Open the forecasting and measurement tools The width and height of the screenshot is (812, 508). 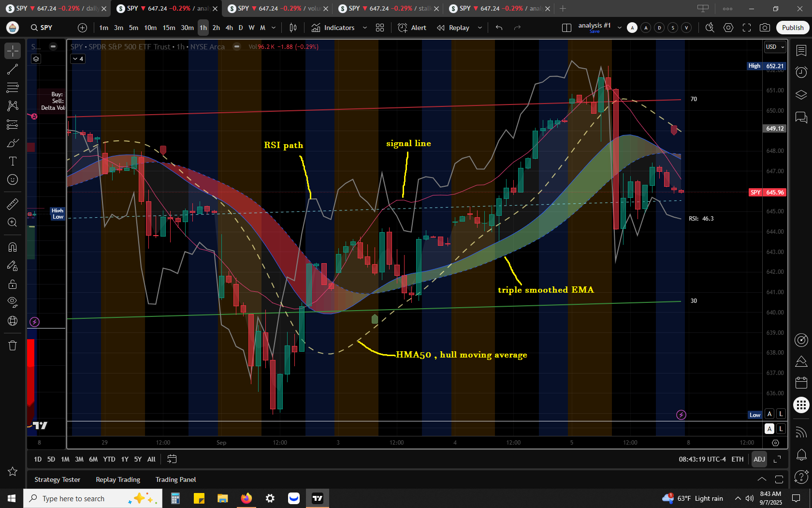(13, 125)
